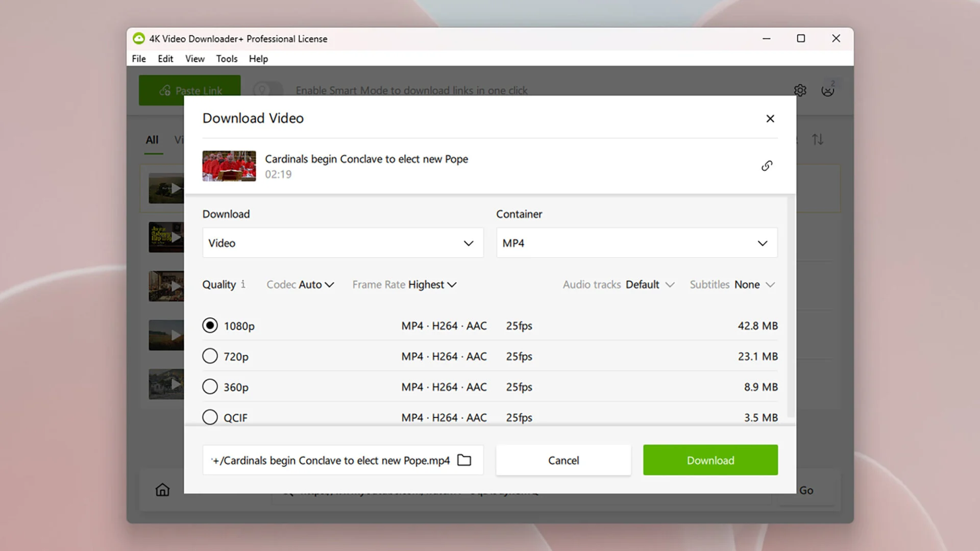The width and height of the screenshot is (980, 551).
Task: Maximize the 4K Video Downloader window
Action: pyautogui.click(x=801, y=39)
